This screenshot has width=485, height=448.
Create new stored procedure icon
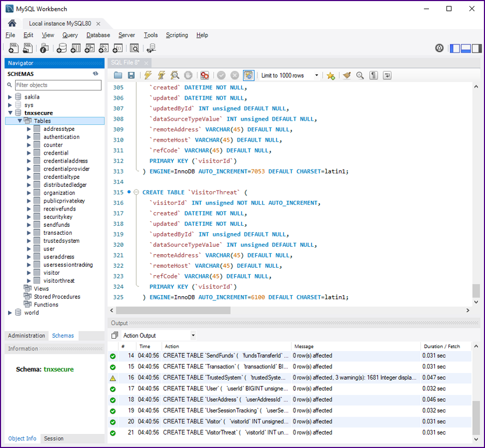pos(103,48)
